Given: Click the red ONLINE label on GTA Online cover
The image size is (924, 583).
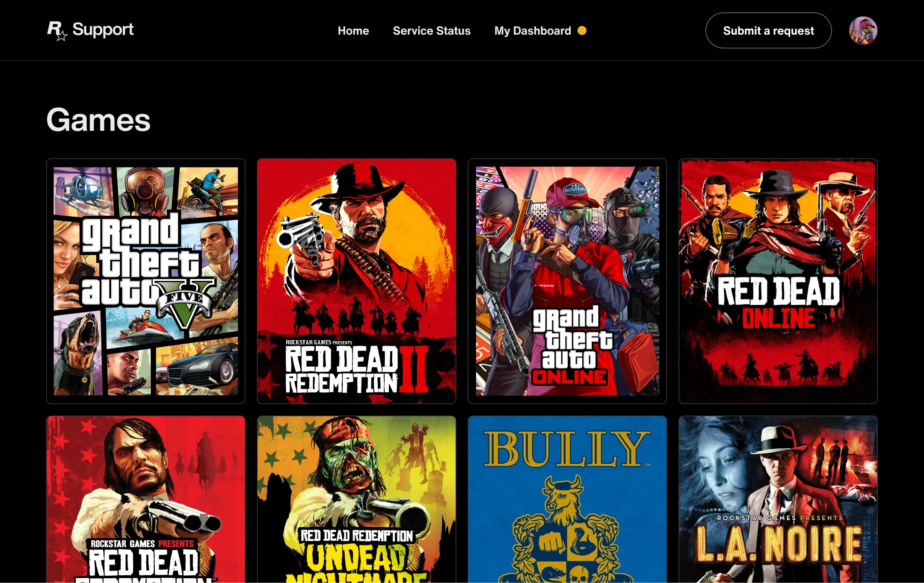Looking at the screenshot, I should 569,377.
